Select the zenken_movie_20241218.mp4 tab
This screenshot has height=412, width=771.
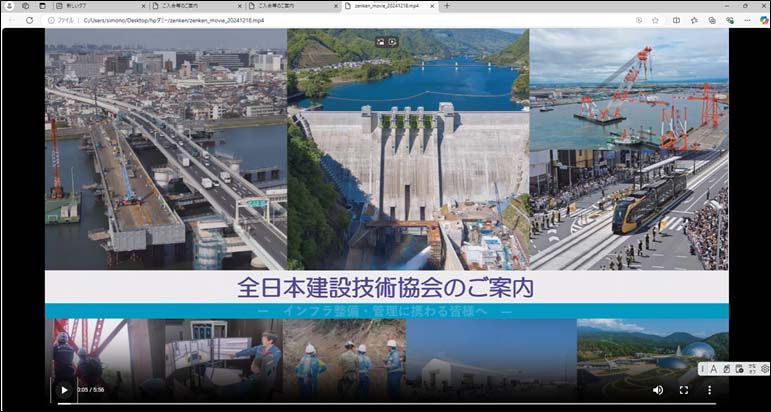pyautogui.click(x=389, y=6)
